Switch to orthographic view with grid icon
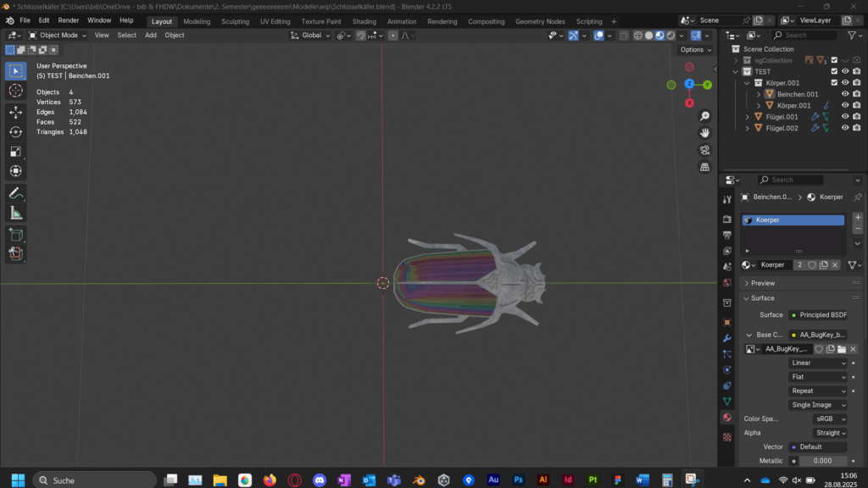 (x=704, y=167)
